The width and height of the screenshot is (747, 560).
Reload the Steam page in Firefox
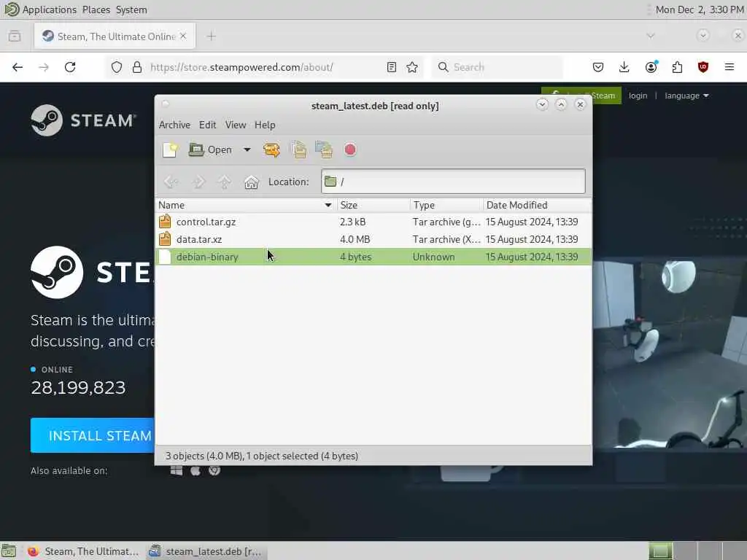(x=70, y=67)
